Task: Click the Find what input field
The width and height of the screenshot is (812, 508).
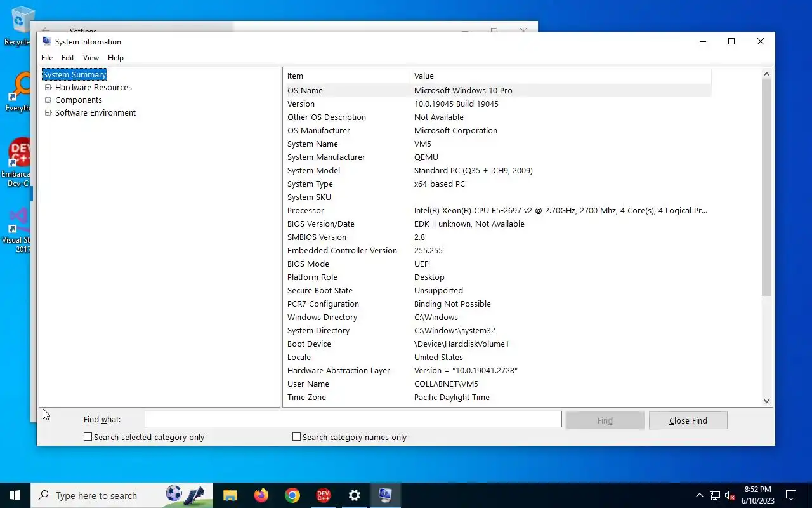Action: tap(353, 419)
